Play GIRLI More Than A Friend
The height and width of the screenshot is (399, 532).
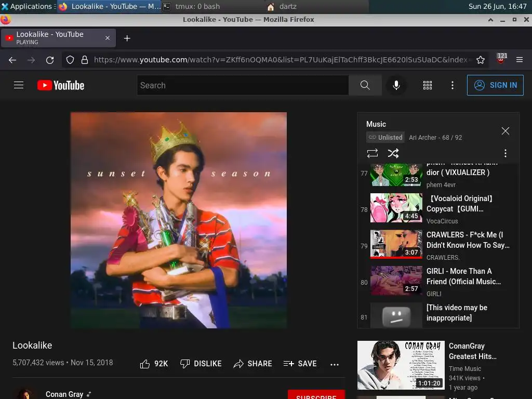pos(437,281)
